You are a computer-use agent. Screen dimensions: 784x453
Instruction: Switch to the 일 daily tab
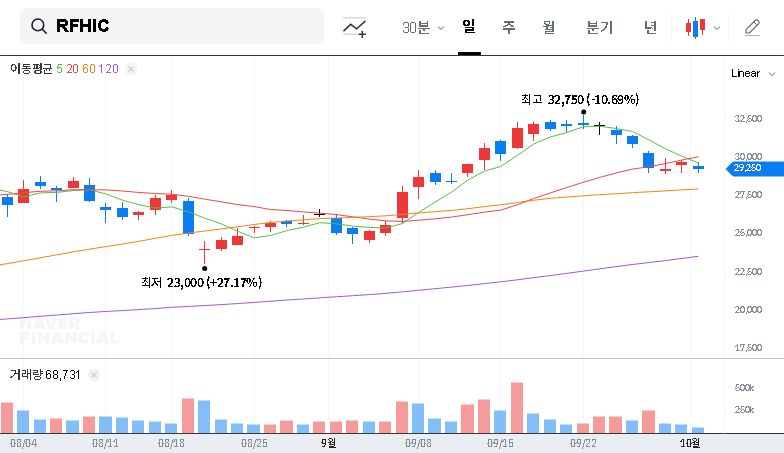pos(468,27)
